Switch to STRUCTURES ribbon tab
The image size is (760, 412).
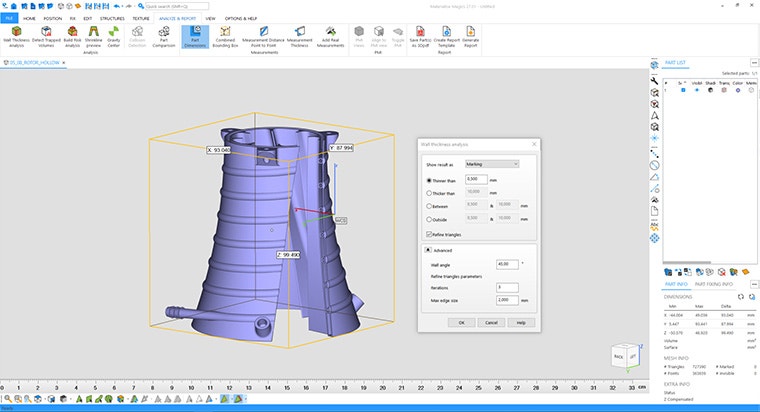point(112,18)
